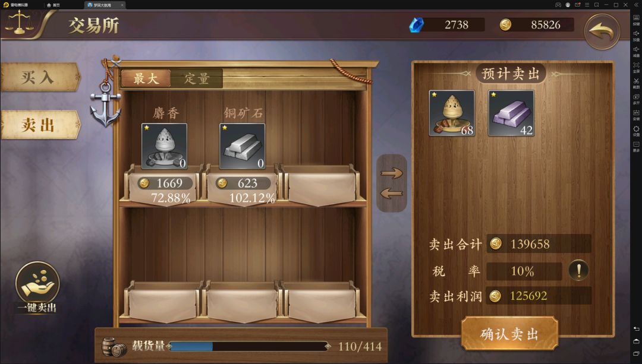Image resolution: width=642 pixels, height=364 pixels.
Task: Switch to the 最大 quantity mode
Action: click(x=146, y=78)
